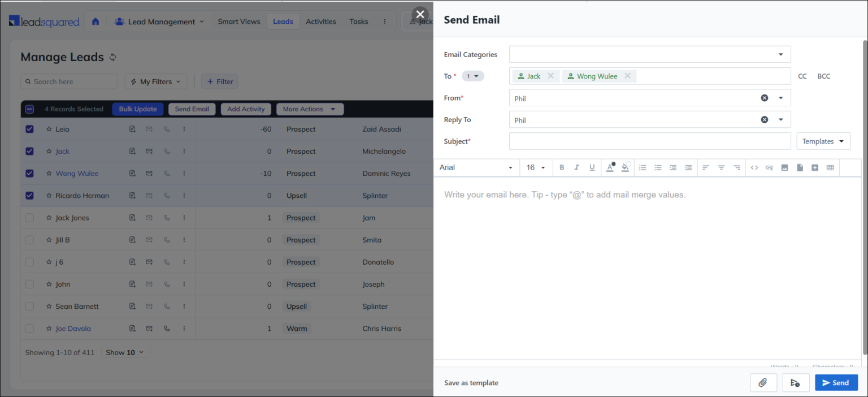Add CC recipients

pos(802,76)
